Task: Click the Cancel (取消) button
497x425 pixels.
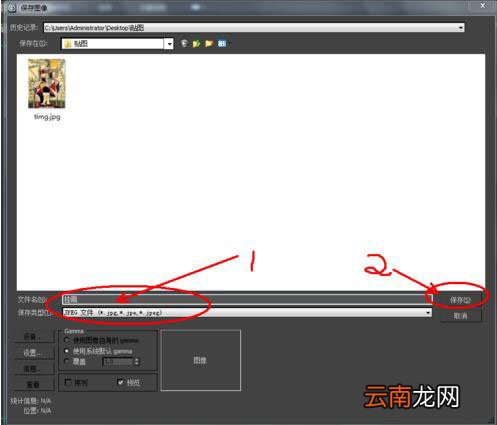Action: point(460,315)
